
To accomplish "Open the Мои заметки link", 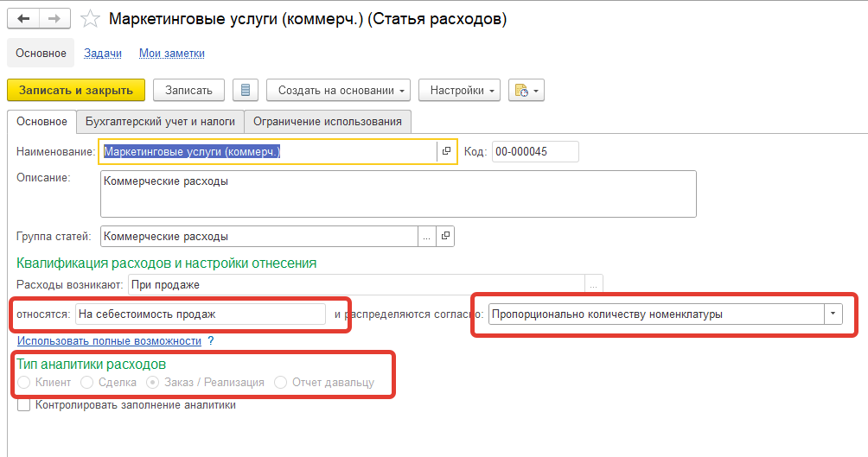I will pos(171,53).
